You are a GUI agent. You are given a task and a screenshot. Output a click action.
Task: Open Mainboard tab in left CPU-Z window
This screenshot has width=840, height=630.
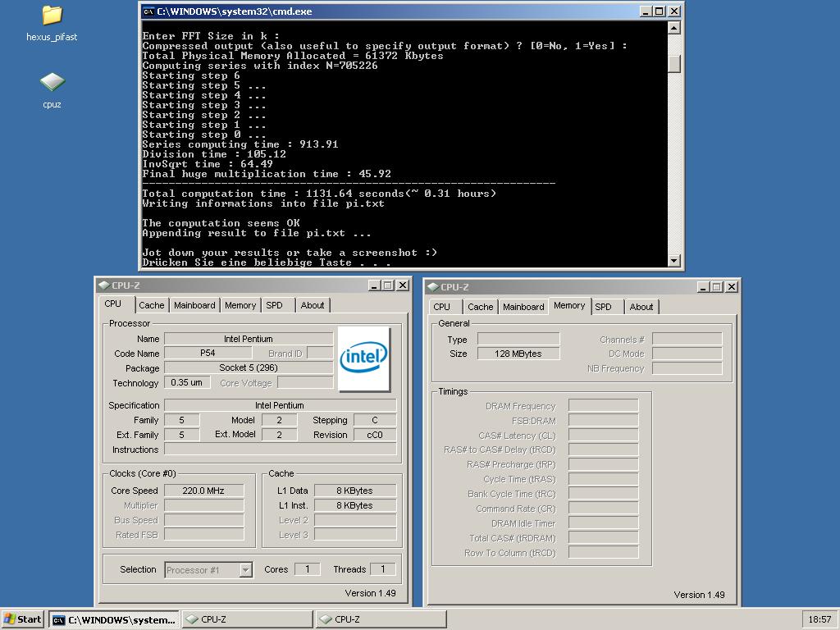click(x=194, y=305)
